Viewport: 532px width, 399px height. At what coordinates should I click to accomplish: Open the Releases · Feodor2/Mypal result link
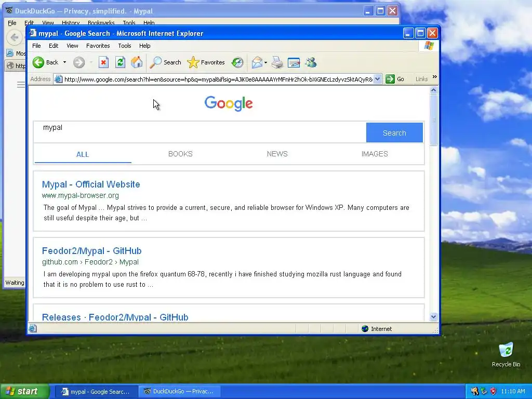[x=115, y=317]
